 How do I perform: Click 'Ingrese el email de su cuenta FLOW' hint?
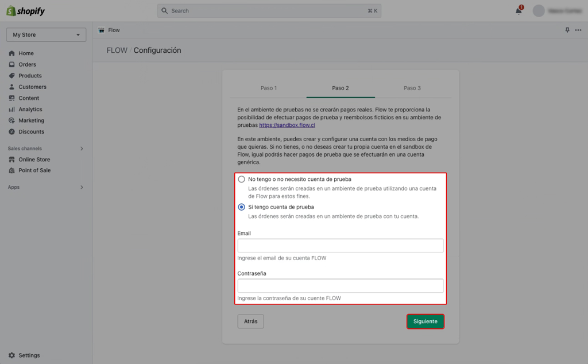click(282, 258)
